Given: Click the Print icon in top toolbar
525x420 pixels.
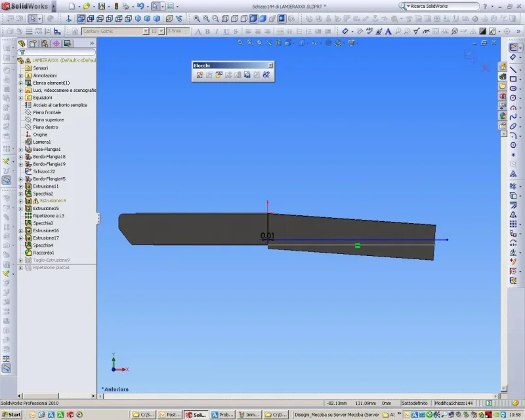Looking at the screenshot, I should click(x=125, y=6).
